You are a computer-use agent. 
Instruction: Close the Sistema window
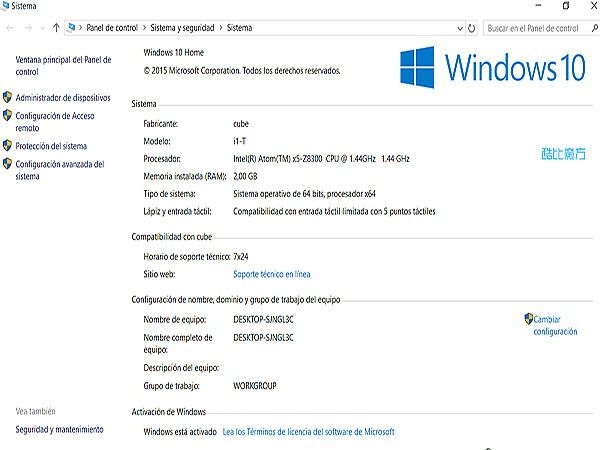[x=594, y=5]
